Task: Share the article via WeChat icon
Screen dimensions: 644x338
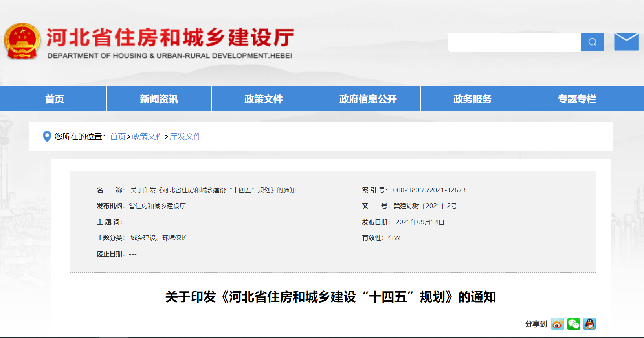Action: [573, 324]
